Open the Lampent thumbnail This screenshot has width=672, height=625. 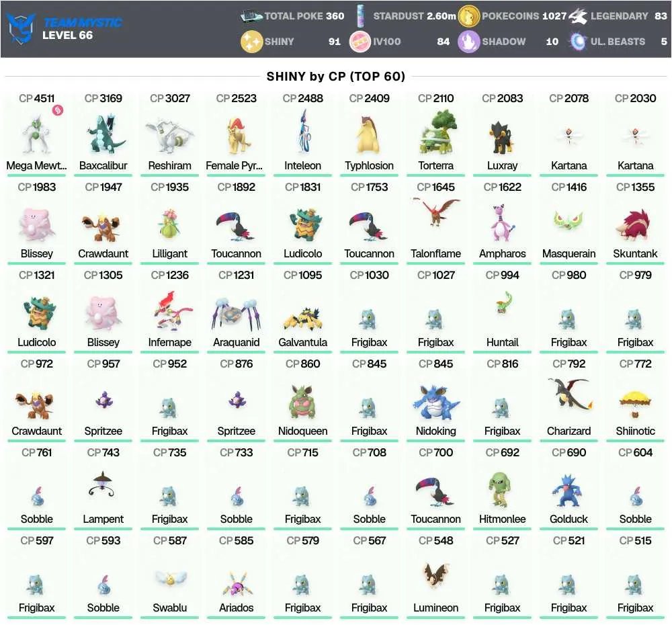[x=103, y=485]
